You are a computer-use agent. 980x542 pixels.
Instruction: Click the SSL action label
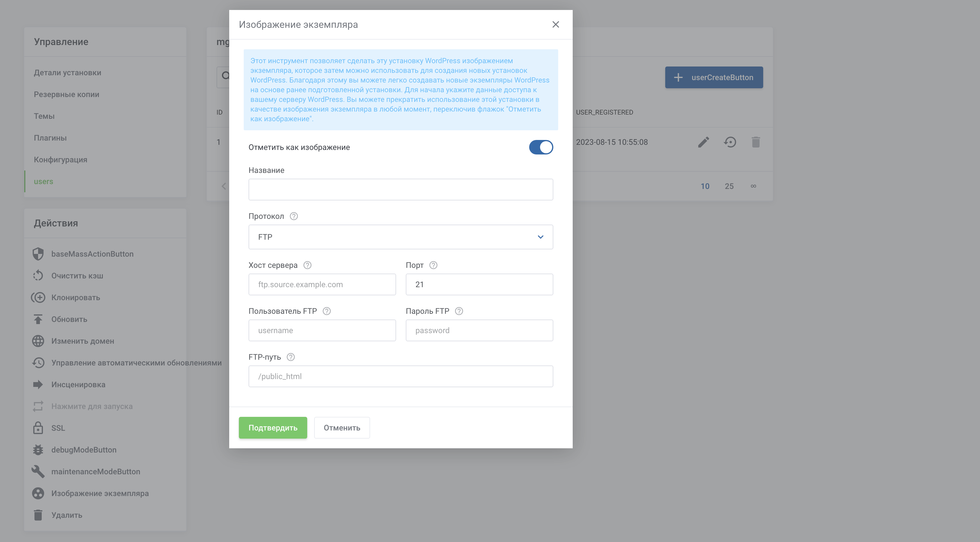[58, 428]
